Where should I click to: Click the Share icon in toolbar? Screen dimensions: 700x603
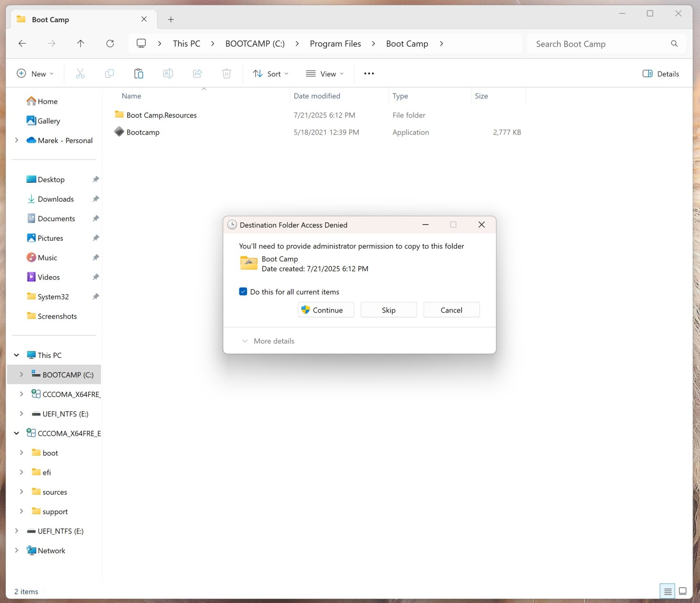click(197, 74)
